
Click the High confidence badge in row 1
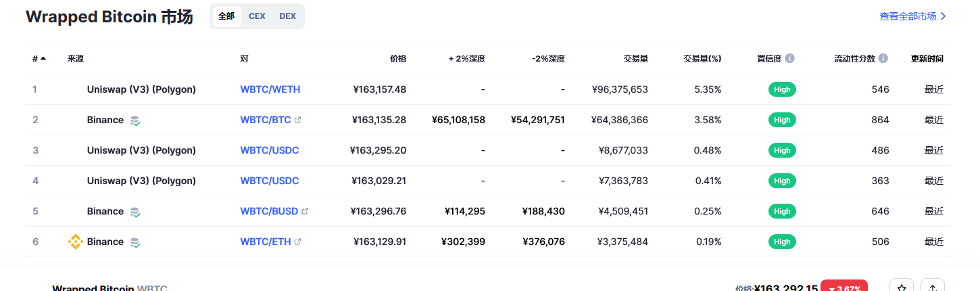[782, 89]
